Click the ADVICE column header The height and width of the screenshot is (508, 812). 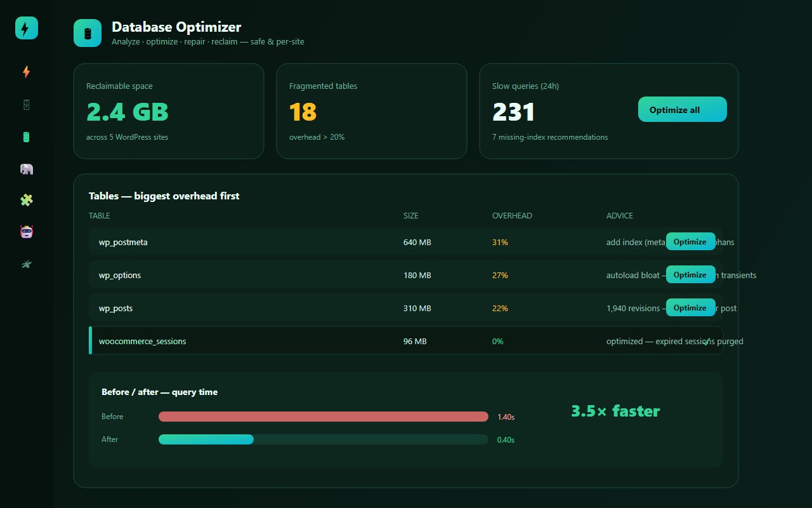click(620, 216)
